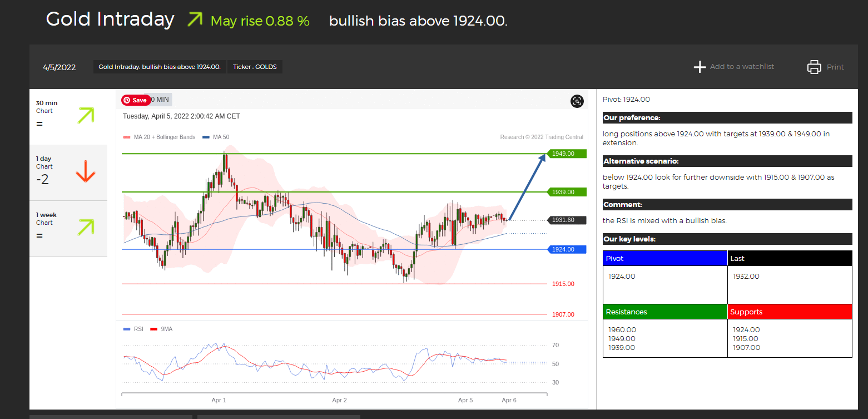This screenshot has width=868, height=419.
Task: Click the Ticker : GOLDS tag
Action: [x=255, y=67]
